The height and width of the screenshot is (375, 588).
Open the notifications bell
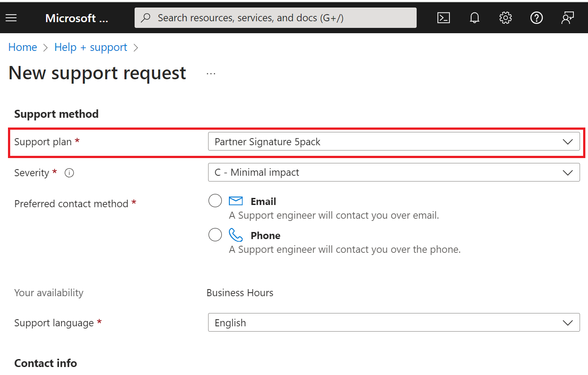point(475,18)
